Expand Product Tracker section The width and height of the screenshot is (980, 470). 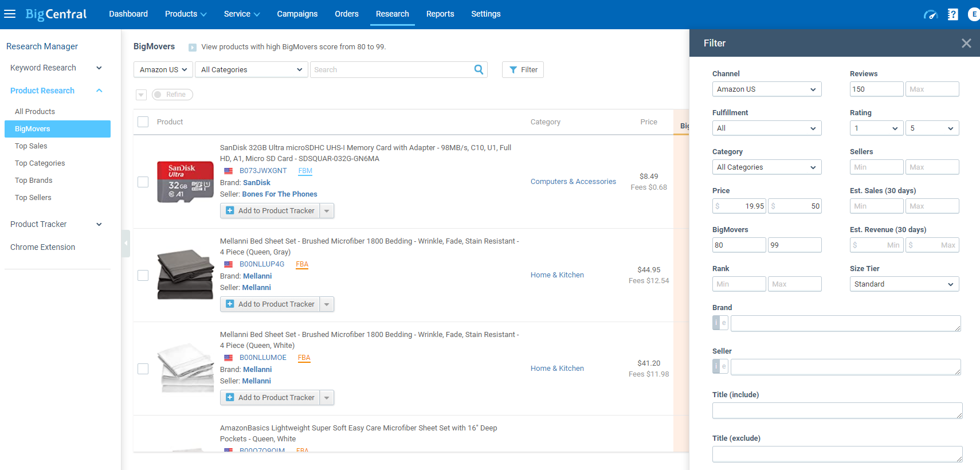click(x=99, y=224)
